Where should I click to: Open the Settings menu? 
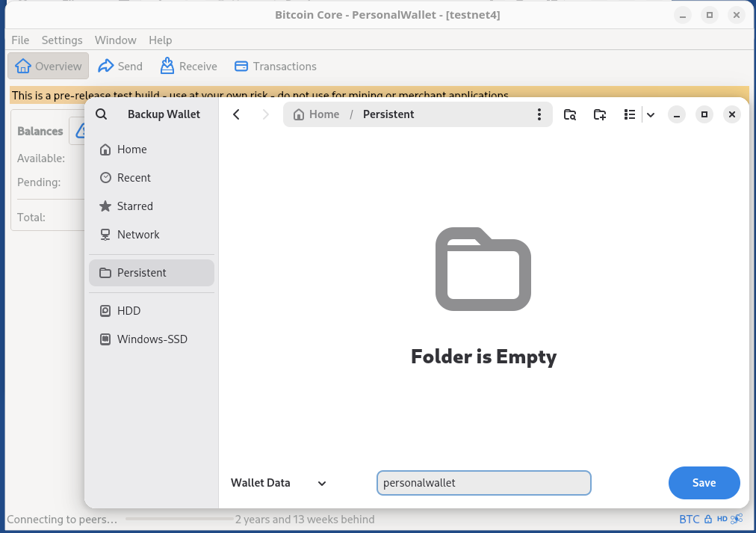coord(62,40)
